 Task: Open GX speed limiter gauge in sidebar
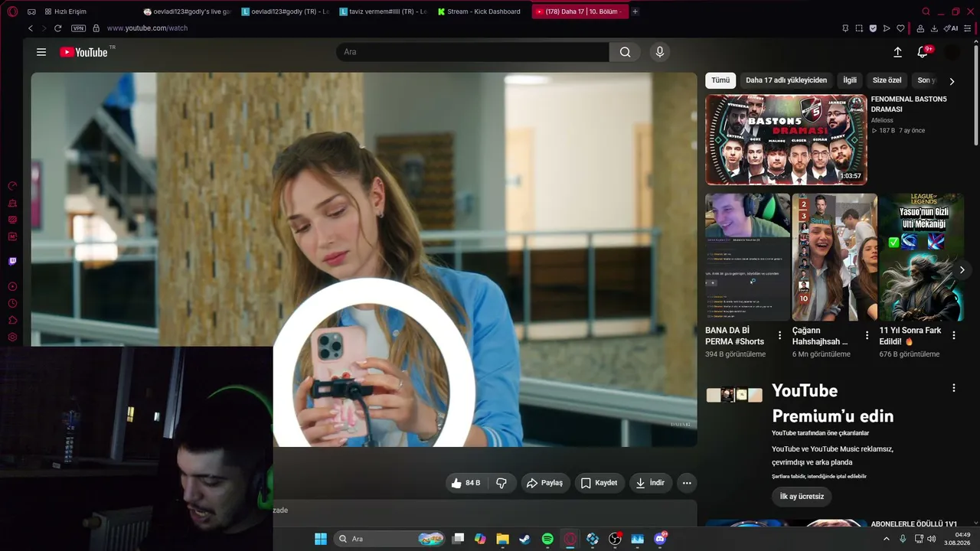pos(12,186)
